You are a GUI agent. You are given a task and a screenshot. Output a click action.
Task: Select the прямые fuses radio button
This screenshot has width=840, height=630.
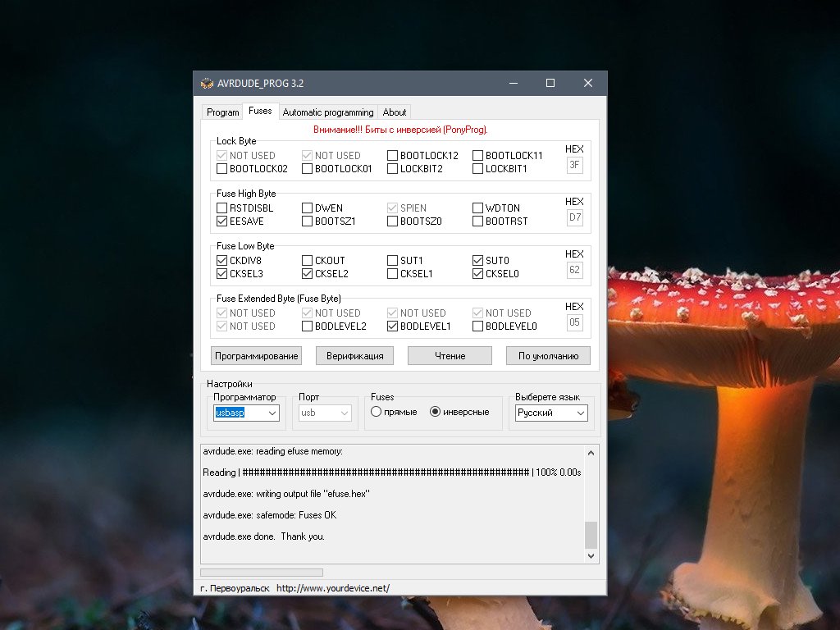point(376,412)
